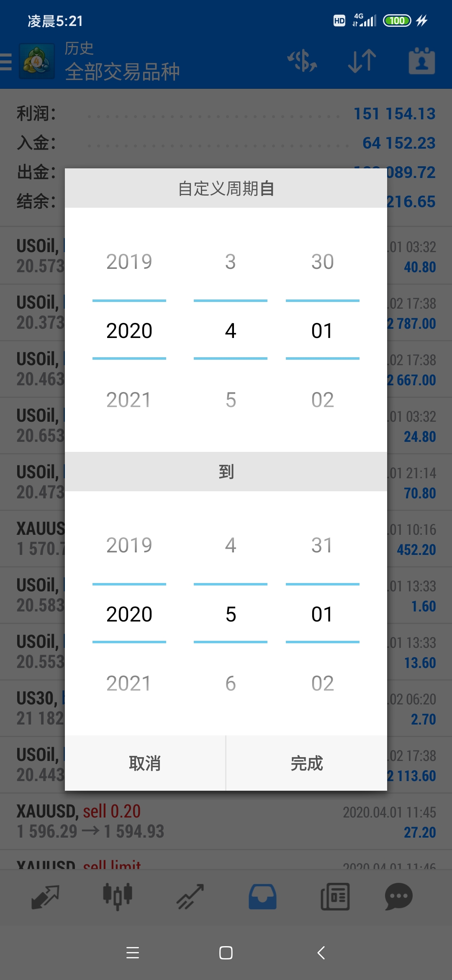The image size is (452, 980).
Task: Open the Trade tab icon
Action: (190, 897)
